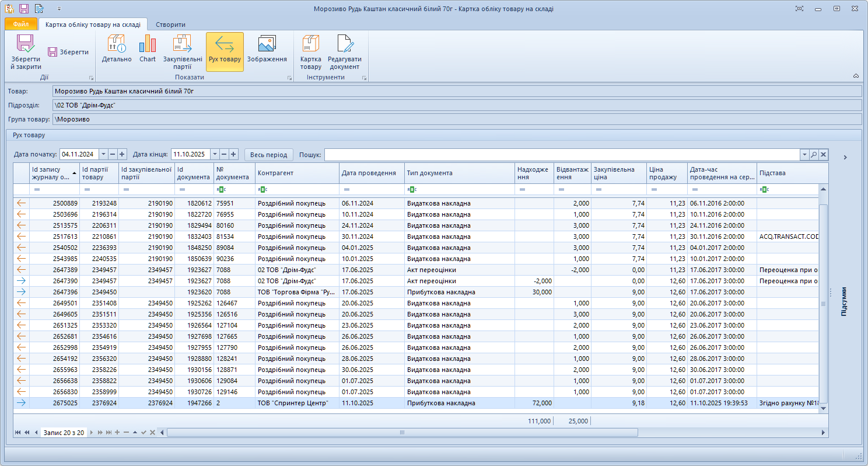Expand the quick access toolbar customization arrow

coord(58,8)
